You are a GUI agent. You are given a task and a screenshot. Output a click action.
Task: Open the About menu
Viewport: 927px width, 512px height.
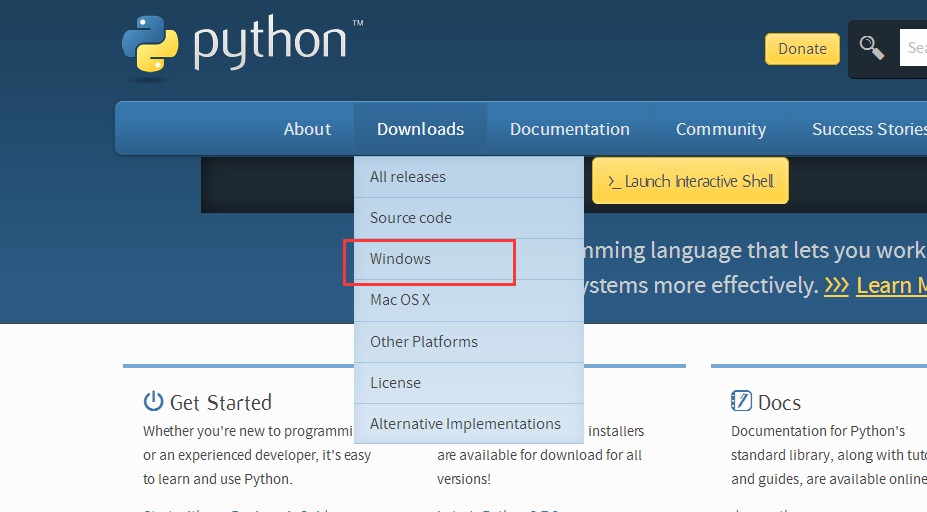click(x=307, y=129)
